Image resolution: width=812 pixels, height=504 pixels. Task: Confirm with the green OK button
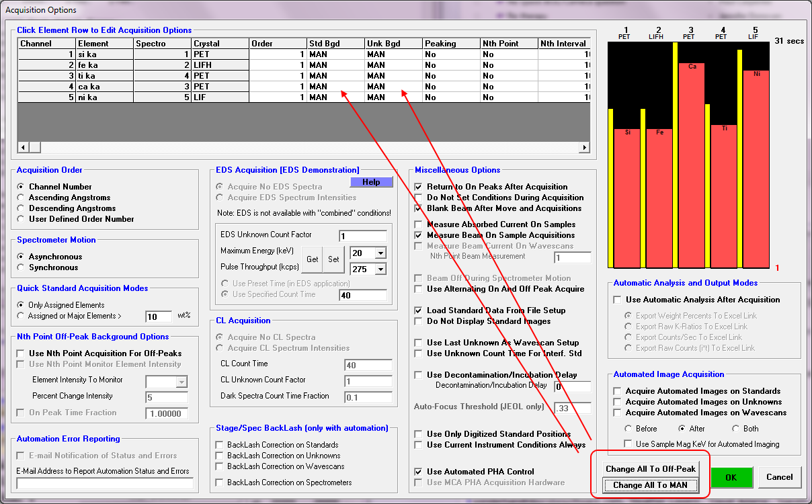point(731,477)
